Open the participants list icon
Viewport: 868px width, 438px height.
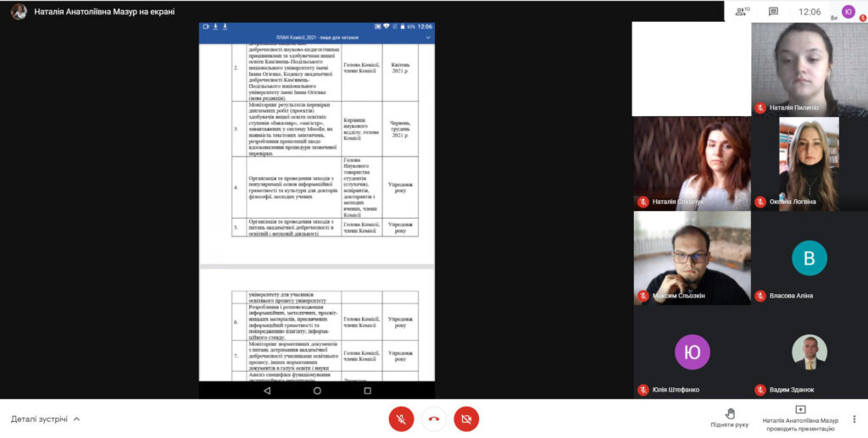(x=742, y=12)
